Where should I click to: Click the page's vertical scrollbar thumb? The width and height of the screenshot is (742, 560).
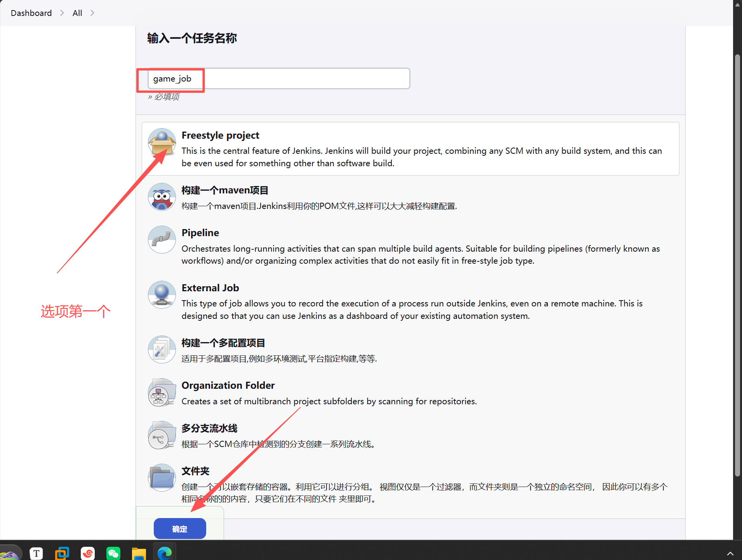point(738,265)
